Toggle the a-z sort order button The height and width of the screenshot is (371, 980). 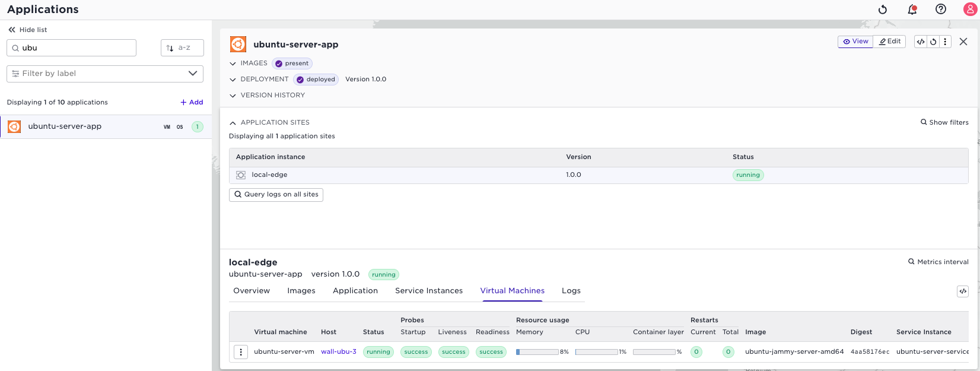(x=182, y=48)
